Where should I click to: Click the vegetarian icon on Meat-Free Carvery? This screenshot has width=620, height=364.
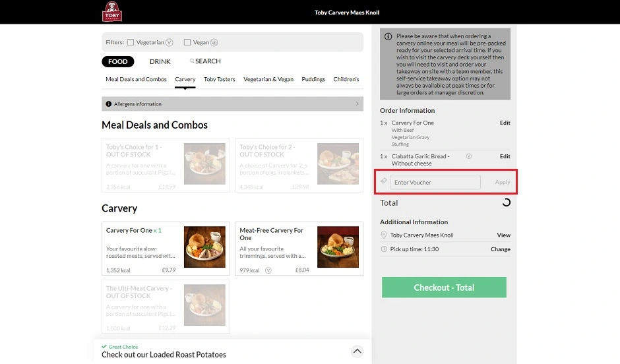pyautogui.click(x=268, y=270)
